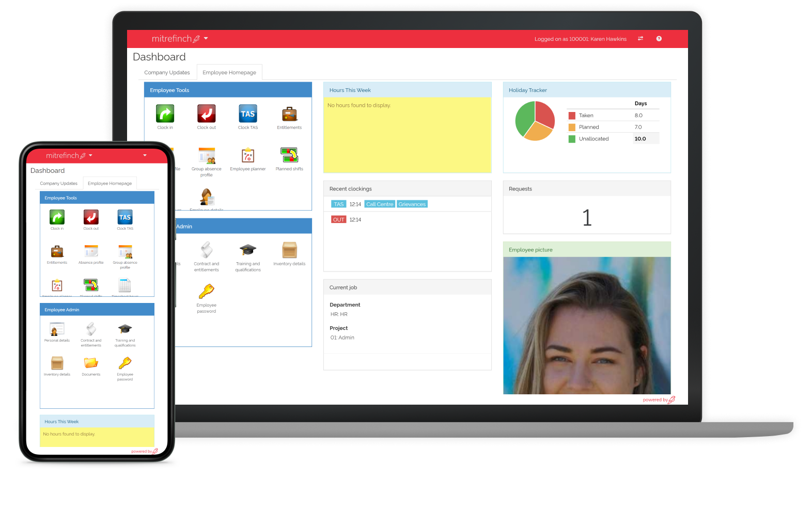The height and width of the screenshot is (512, 812).
Task: Click the red Taken legend swatch
Action: pyautogui.click(x=572, y=116)
